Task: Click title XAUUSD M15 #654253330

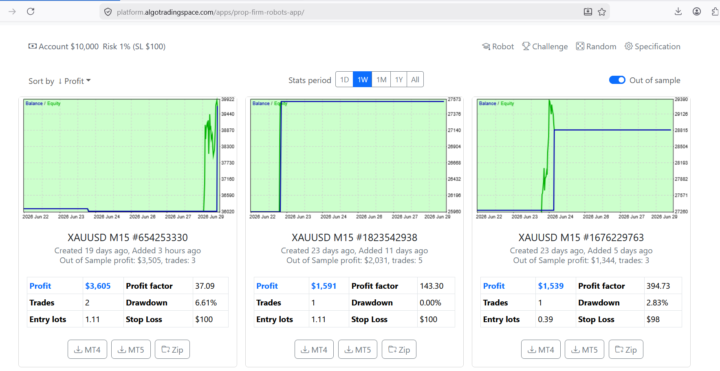Action: pos(128,237)
